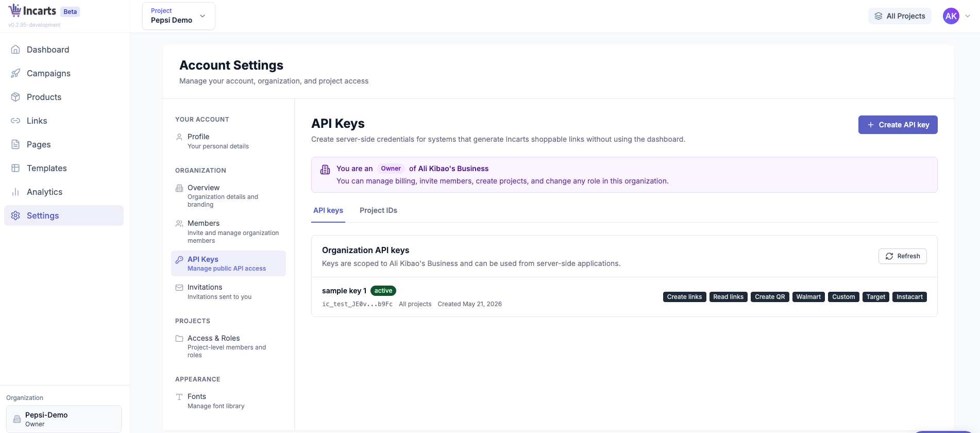Click the Beta badge
This screenshot has height=433, width=980.
pyautogui.click(x=70, y=12)
